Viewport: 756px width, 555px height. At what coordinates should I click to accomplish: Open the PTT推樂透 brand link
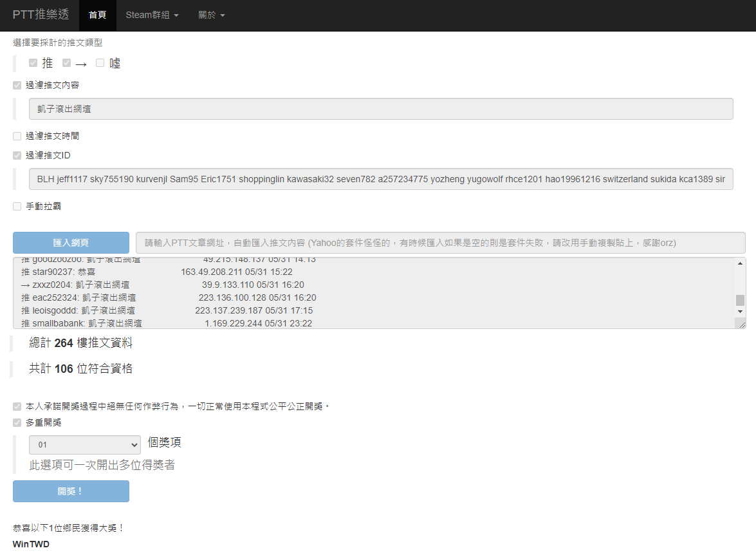click(x=41, y=14)
